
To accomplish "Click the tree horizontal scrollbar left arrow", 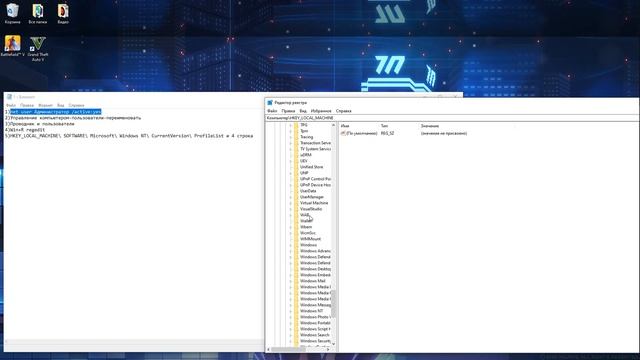I will pyautogui.click(x=268, y=349).
